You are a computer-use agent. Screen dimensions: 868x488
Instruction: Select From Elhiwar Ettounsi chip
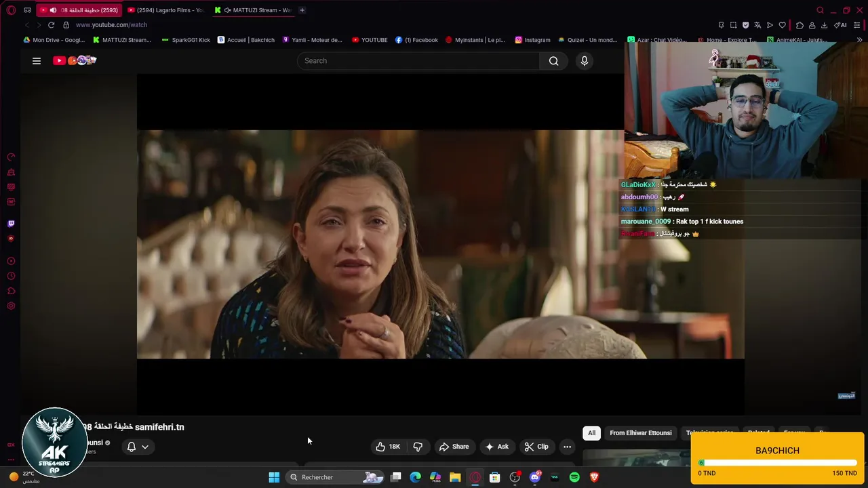pyautogui.click(x=640, y=433)
